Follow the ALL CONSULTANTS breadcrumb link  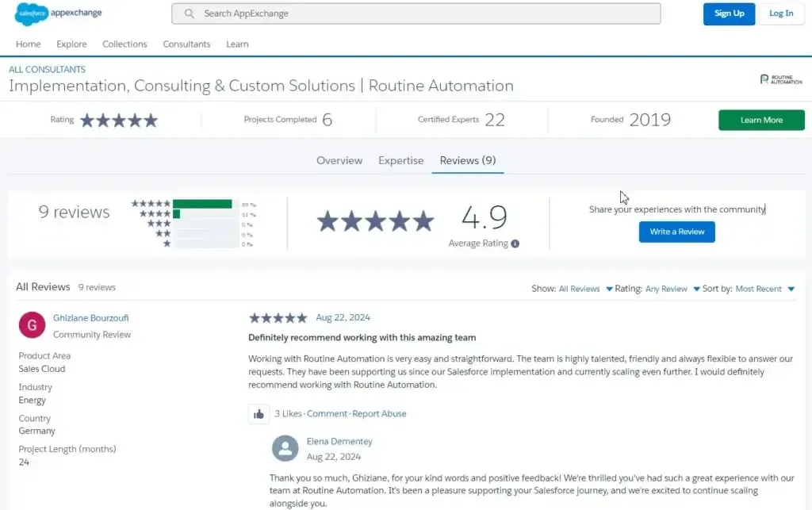pyautogui.click(x=47, y=69)
